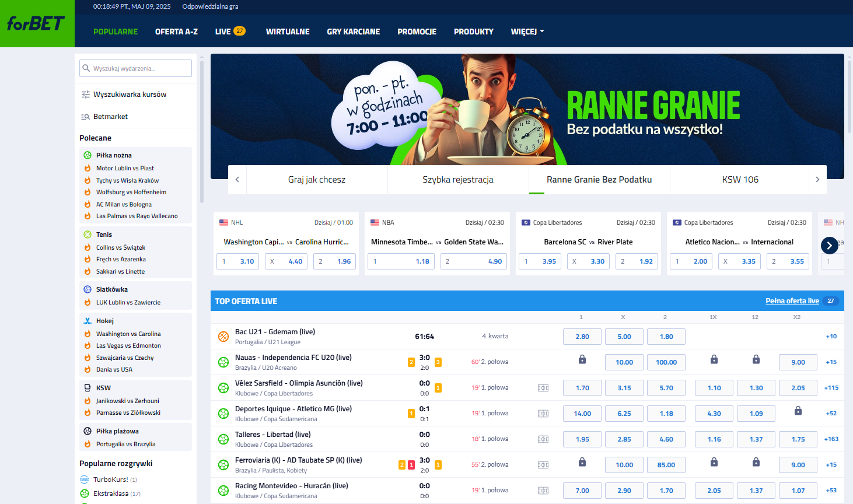Open Portugalia vs Brazylia match
Image resolution: width=853 pixels, height=504 pixels.
(126, 444)
